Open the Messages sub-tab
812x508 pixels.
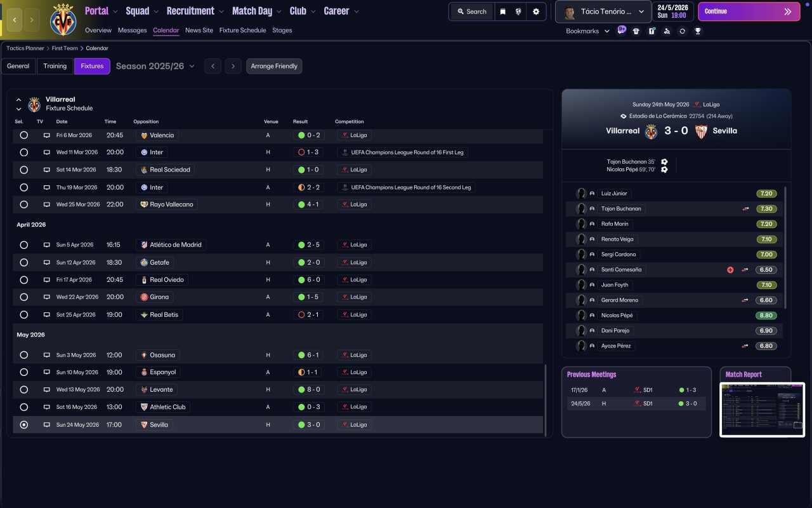coord(132,30)
